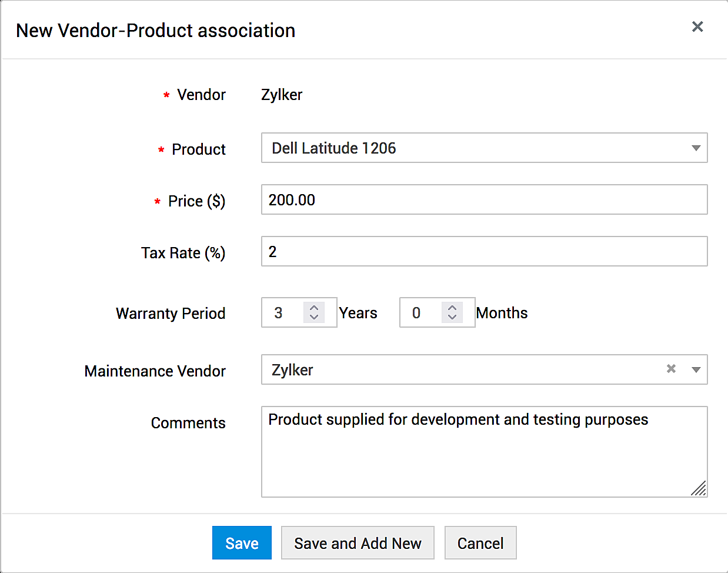Select the Dell Latitude 1206 product box
This screenshot has height=573, width=728.
pyautogui.click(x=470, y=148)
